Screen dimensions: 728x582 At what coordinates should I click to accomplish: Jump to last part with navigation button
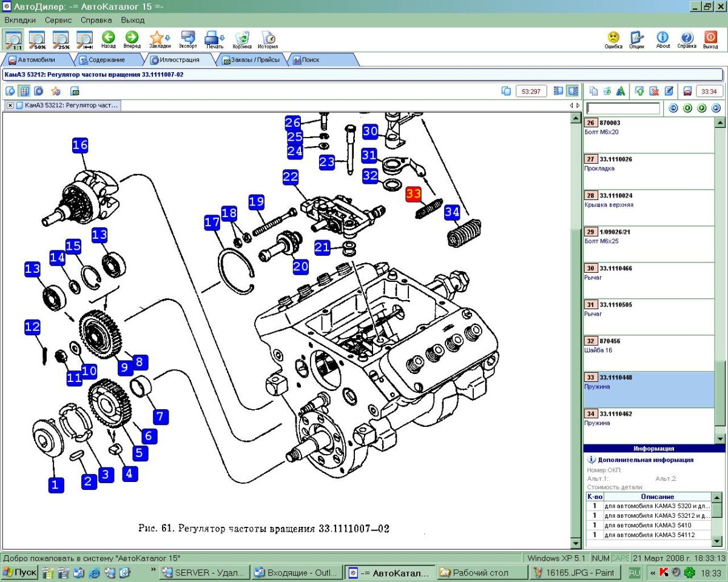(x=716, y=109)
